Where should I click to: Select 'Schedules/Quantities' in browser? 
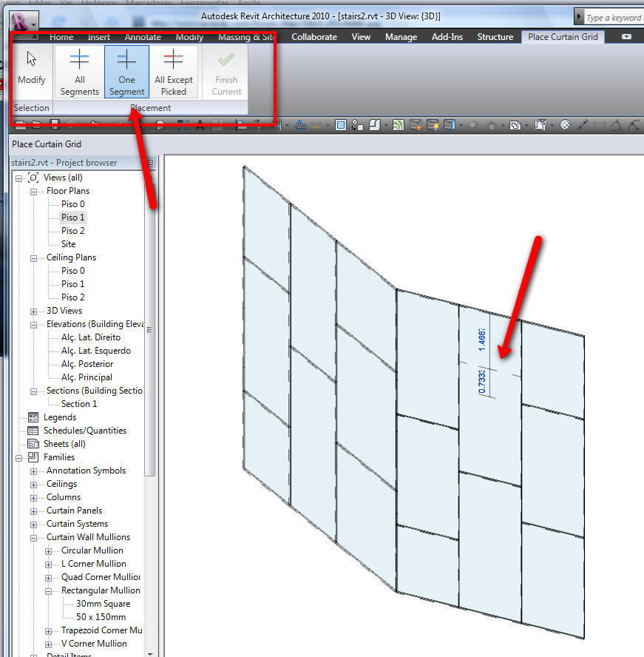pyautogui.click(x=85, y=431)
